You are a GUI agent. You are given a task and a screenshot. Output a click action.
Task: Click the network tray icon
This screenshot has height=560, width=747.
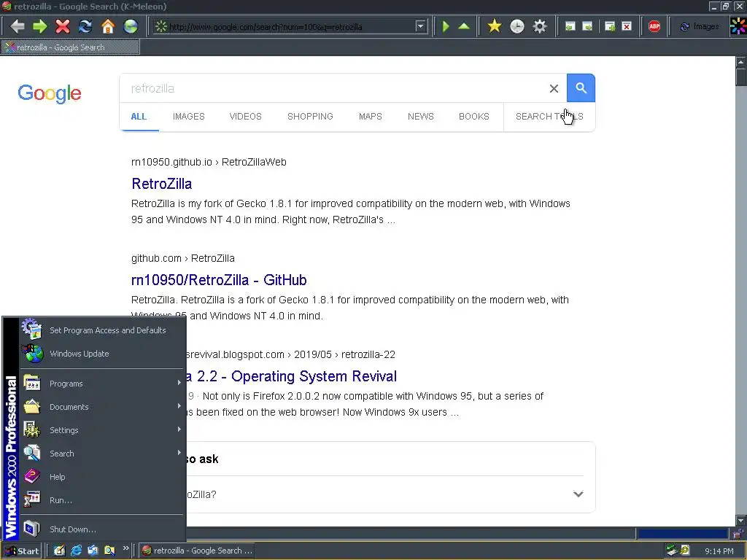[672, 551]
